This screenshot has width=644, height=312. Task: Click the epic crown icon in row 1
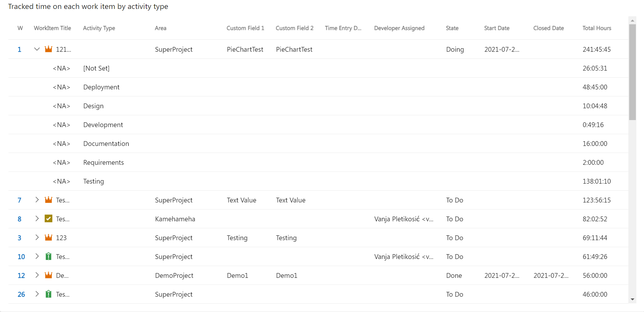pyautogui.click(x=49, y=49)
